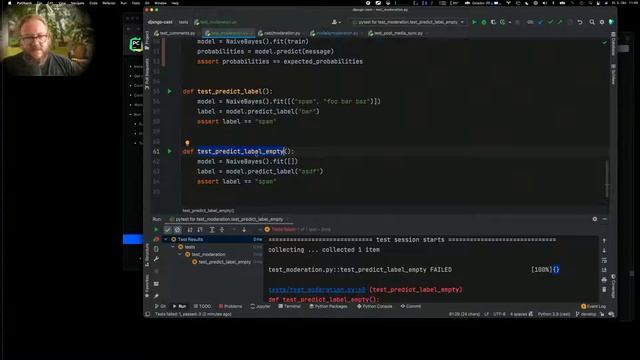Screen dimensions: 640x360
Task: Open macOS Window menu
Action: click(160, 3)
